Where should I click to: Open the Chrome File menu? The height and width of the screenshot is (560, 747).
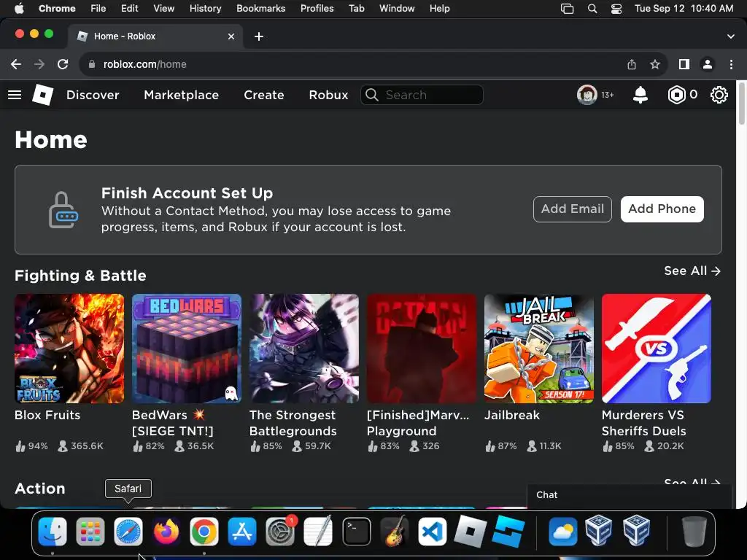click(x=98, y=9)
